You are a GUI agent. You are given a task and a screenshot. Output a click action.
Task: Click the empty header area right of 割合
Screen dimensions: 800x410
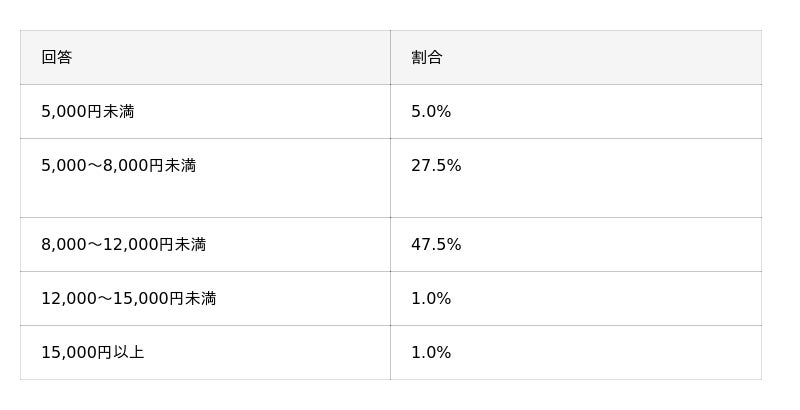point(600,57)
